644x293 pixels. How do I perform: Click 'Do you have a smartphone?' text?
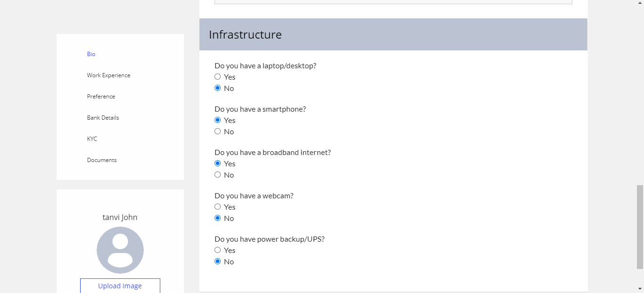260,109
